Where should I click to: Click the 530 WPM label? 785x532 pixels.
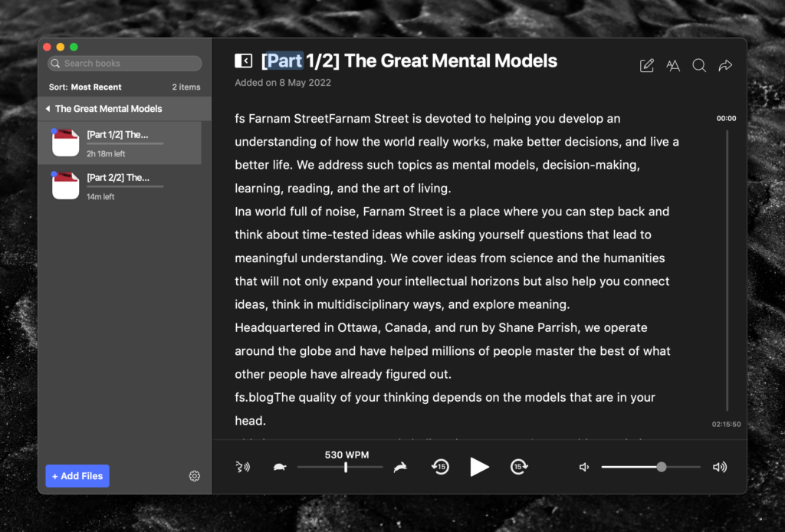pos(347,455)
